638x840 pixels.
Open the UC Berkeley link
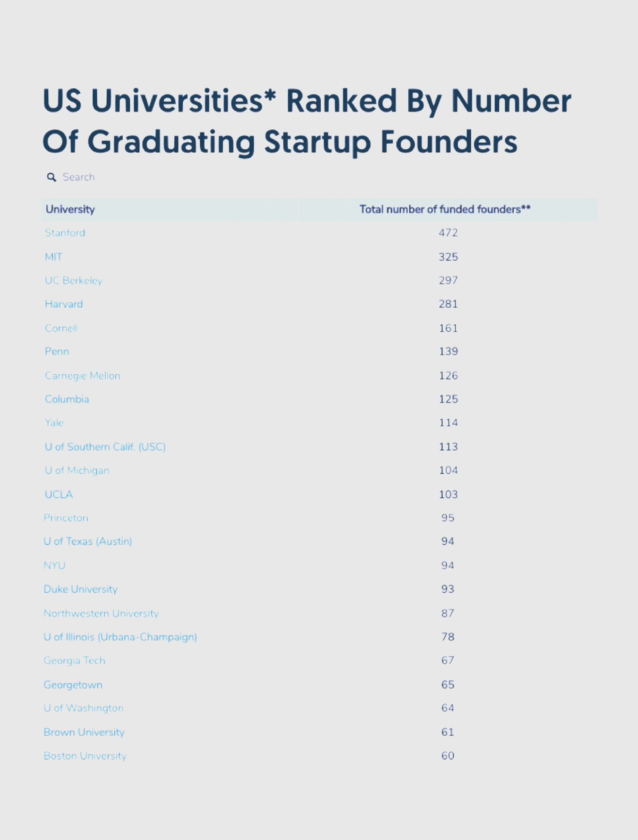click(x=74, y=281)
